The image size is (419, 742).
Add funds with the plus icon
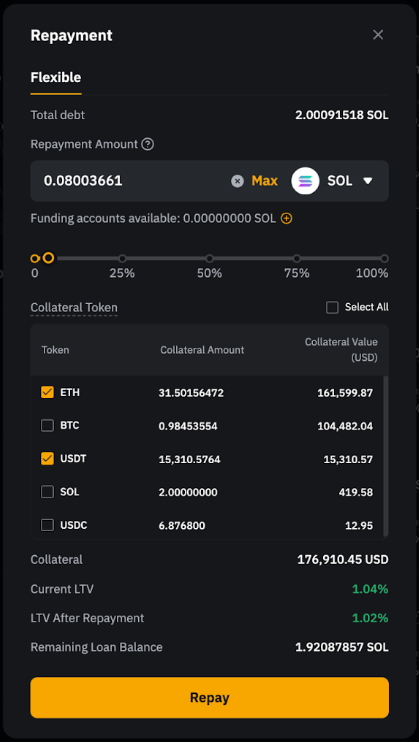286,219
